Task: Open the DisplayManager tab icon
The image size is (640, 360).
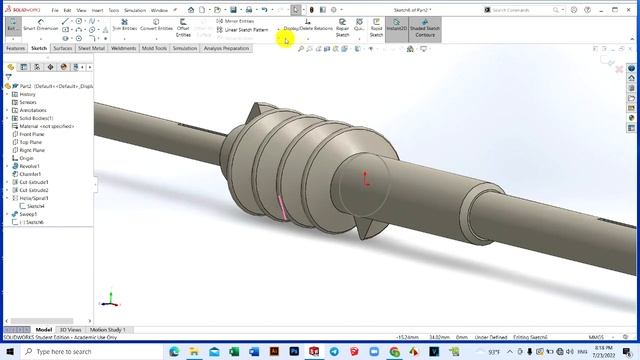Action: pos(63,67)
